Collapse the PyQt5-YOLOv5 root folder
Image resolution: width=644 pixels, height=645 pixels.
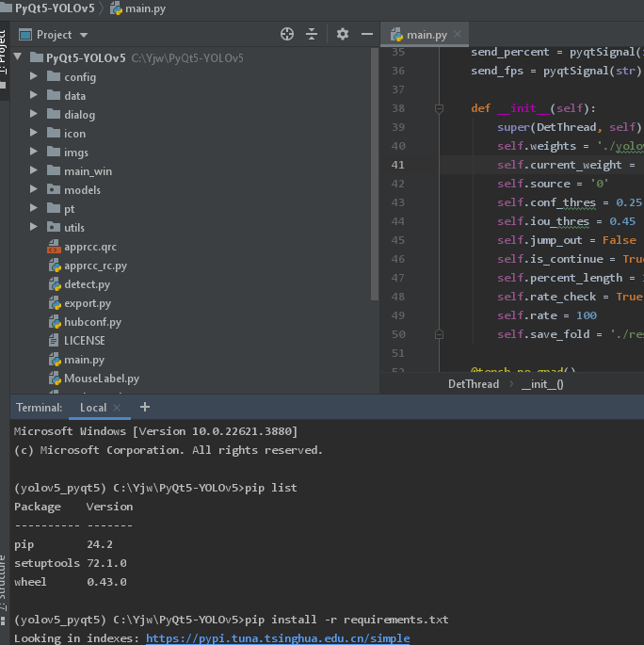pos(18,56)
